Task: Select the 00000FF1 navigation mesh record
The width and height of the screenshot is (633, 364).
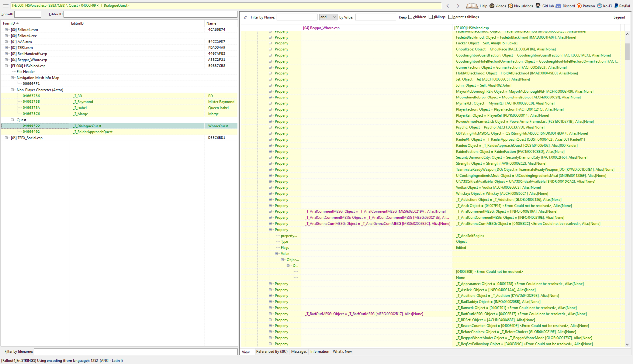Action: click(31, 84)
